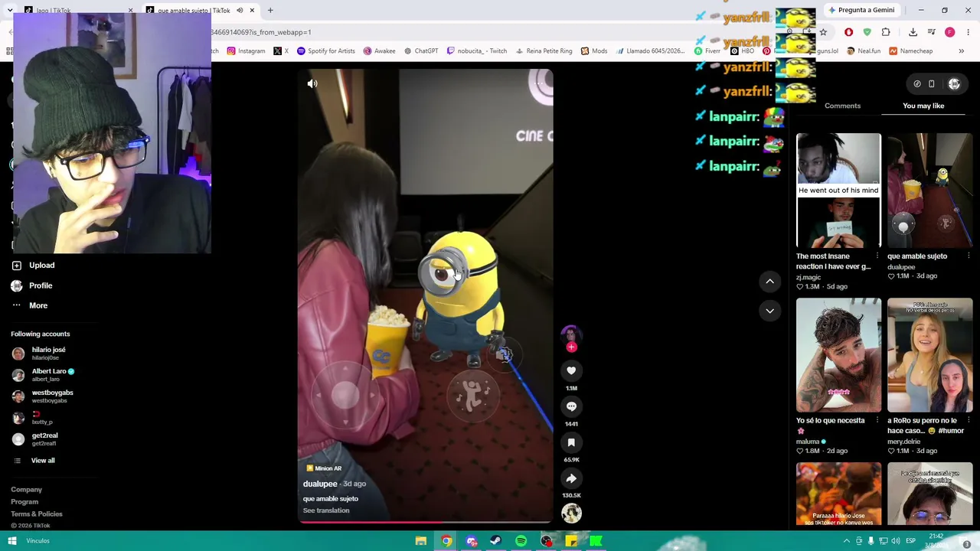Open Steam from the taskbar
The width and height of the screenshot is (980, 551).
(x=495, y=541)
